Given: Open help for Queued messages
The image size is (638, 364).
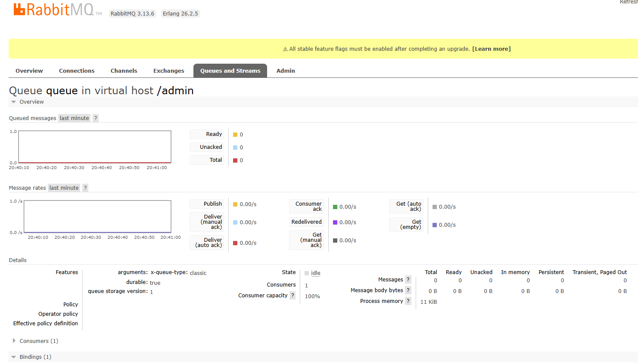Looking at the screenshot, I should click(96, 118).
